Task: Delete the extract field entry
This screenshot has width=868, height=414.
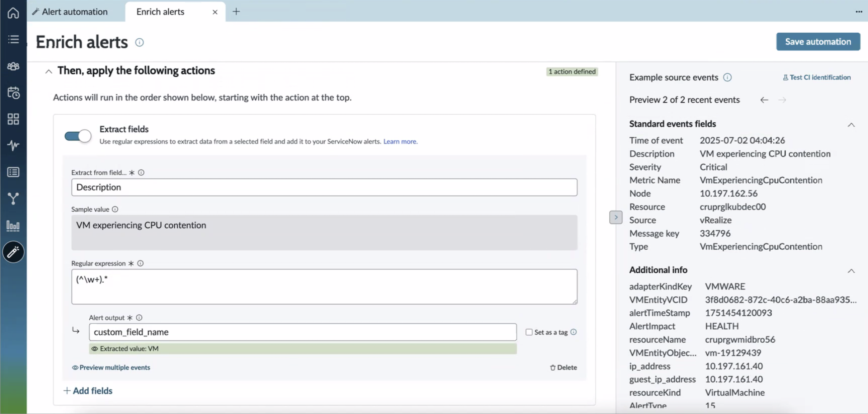Action: (x=563, y=367)
